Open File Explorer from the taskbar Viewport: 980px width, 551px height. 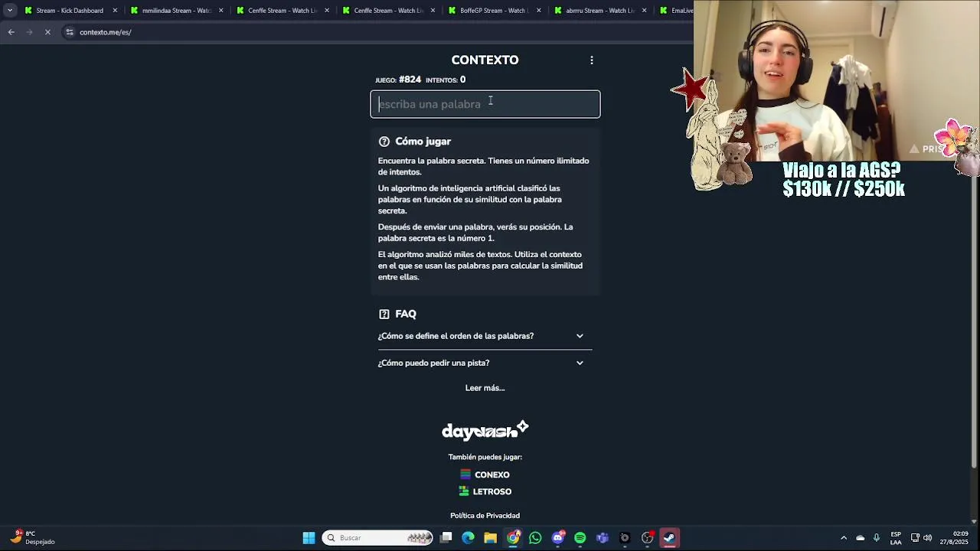[490, 538]
